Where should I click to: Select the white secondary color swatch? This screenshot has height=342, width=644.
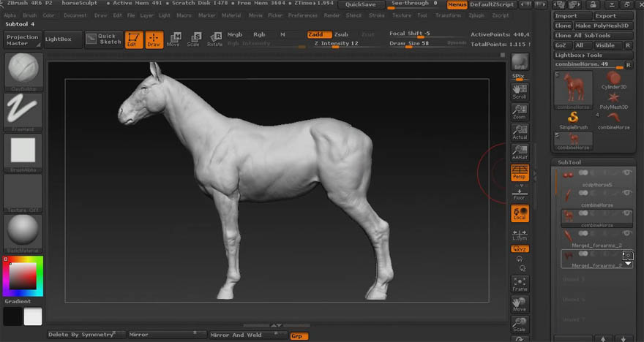click(33, 316)
